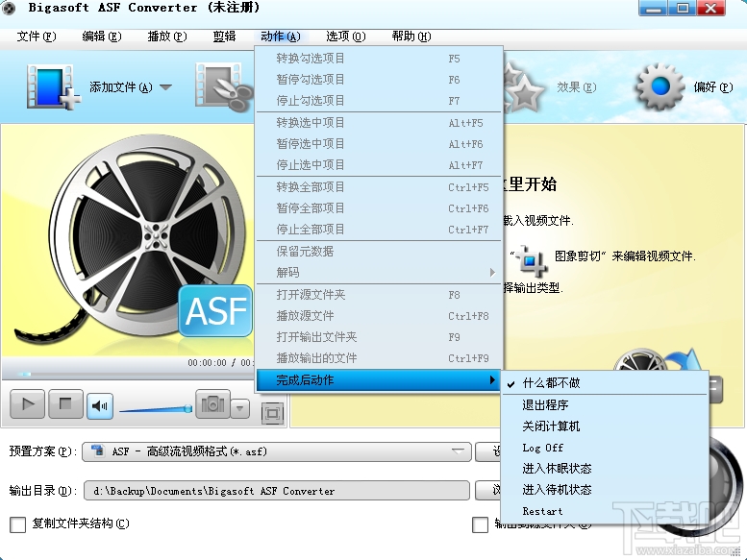Select 播放源文件 menu entry

tap(379, 315)
